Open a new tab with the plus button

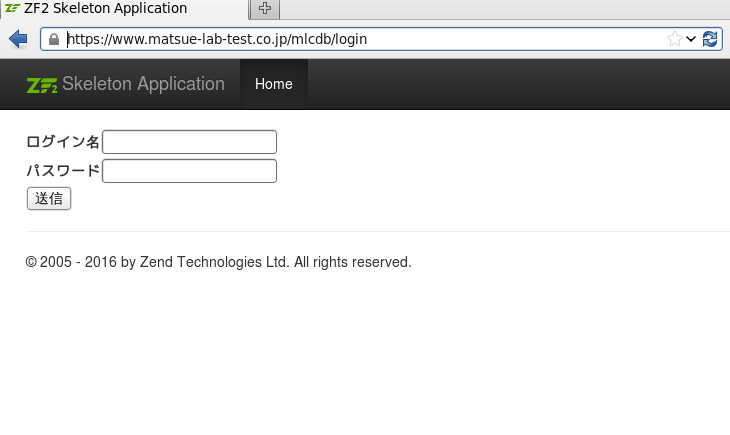265,9
